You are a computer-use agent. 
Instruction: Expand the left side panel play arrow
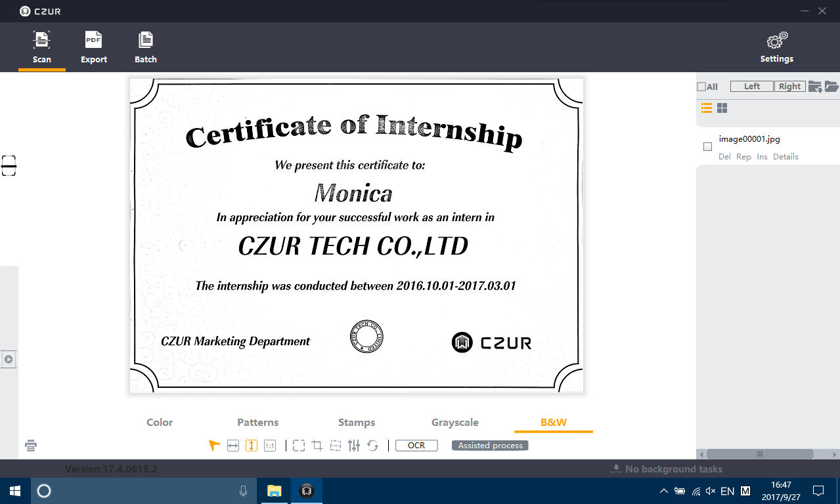click(9, 360)
